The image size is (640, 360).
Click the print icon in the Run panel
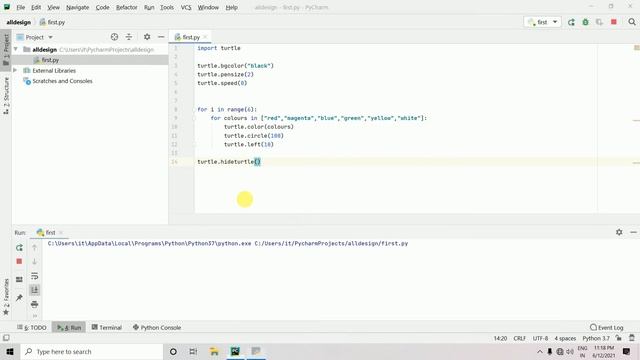[35, 304]
